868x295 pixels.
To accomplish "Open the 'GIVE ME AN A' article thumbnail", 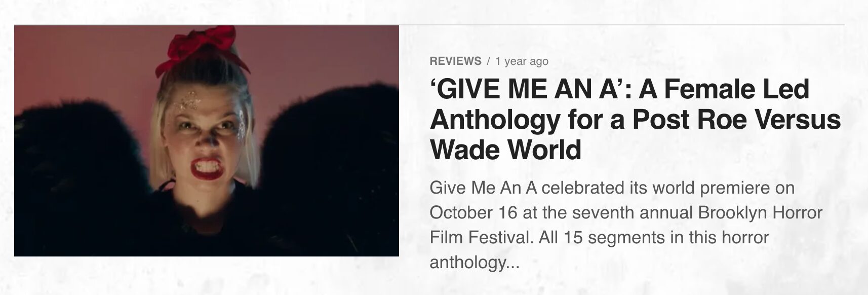I will [207, 141].
